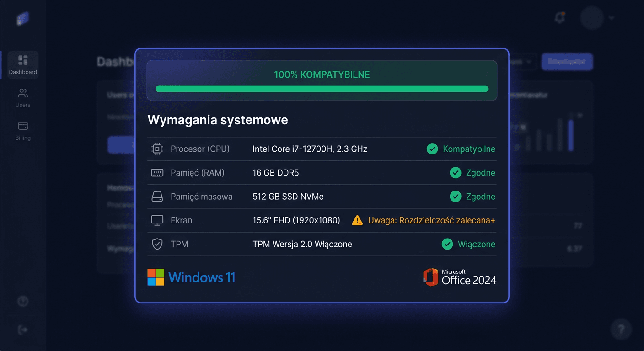The height and width of the screenshot is (351, 644).
Task: Select Billing in the sidebar
Action: click(x=22, y=129)
